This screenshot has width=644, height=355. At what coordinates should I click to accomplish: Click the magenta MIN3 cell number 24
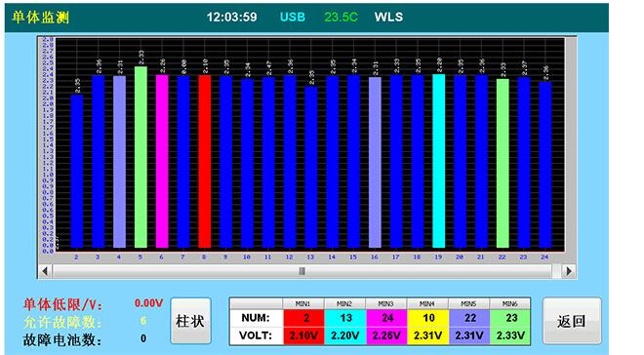click(x=386, y=318)
